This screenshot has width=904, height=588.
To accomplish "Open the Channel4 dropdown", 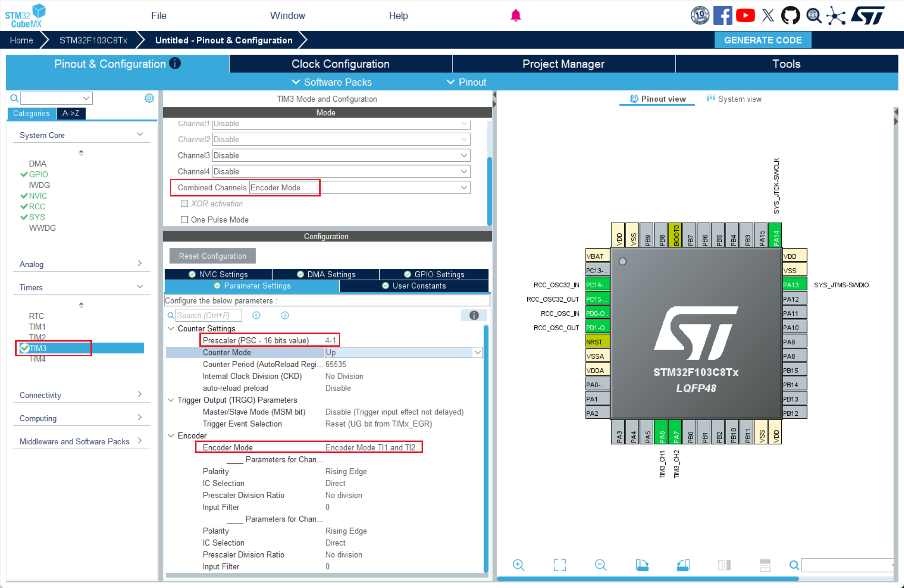I will 341,171.
